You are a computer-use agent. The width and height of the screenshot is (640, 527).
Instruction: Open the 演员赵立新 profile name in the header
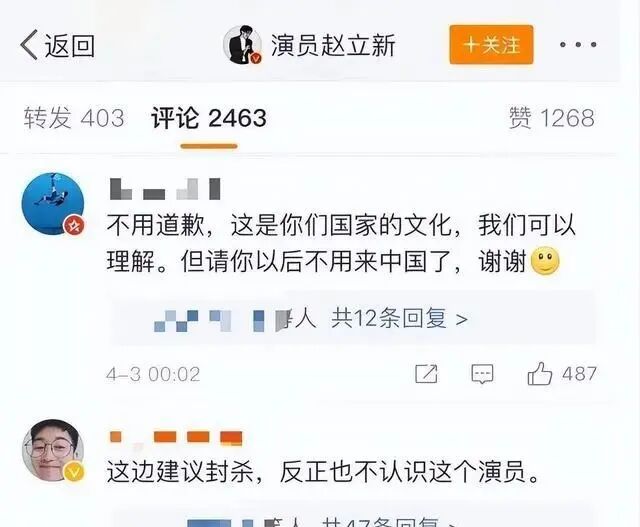pos(333,45)
